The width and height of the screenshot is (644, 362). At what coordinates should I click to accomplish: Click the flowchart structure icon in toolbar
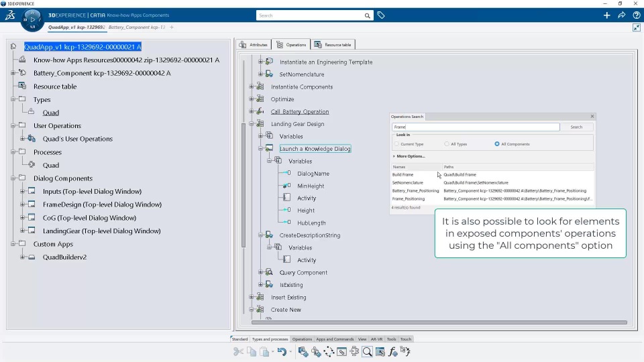(x=354, y=352)
